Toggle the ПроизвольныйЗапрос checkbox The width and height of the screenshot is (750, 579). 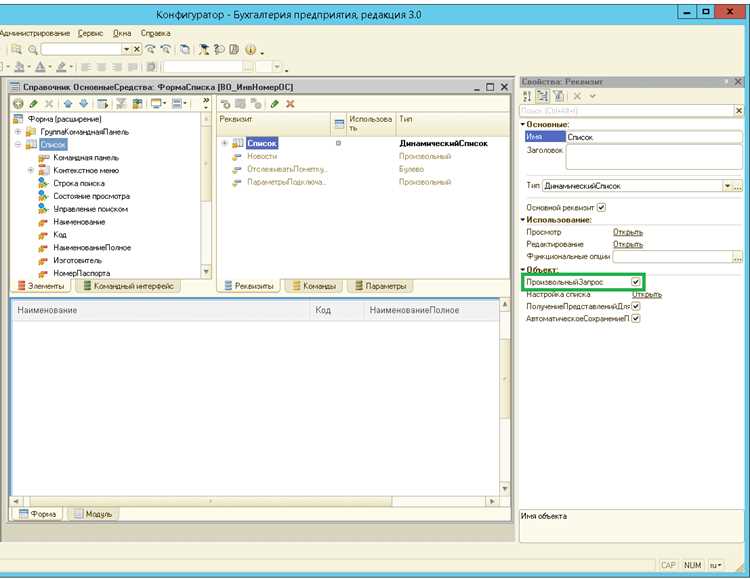coord(636,282)
